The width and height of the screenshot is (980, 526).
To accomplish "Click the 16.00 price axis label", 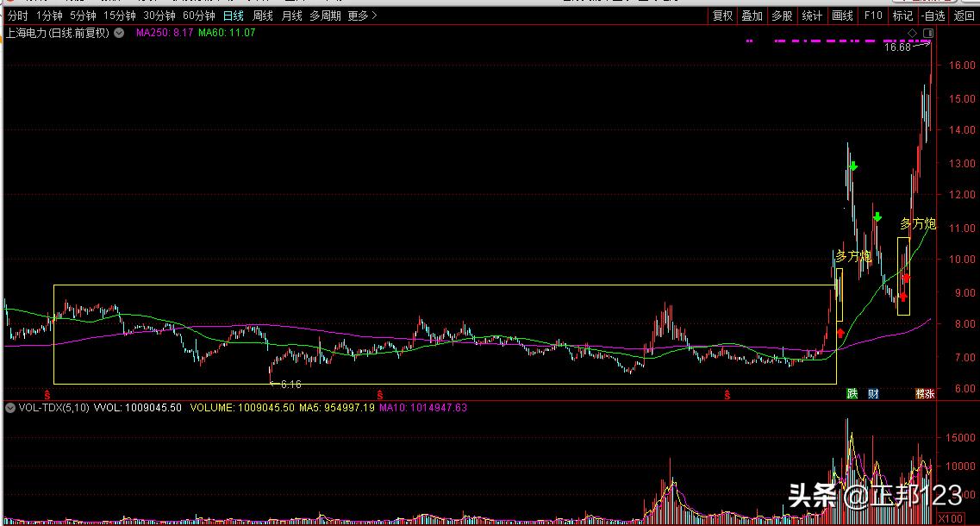I will [962, 65].
